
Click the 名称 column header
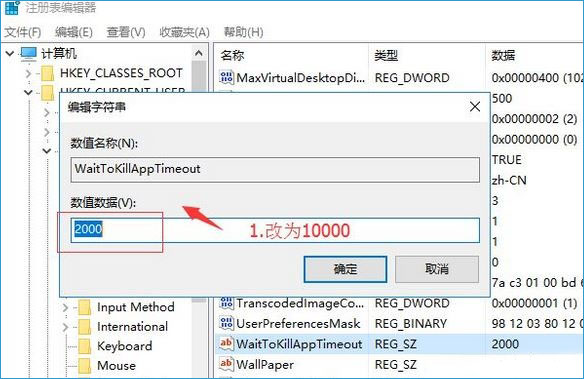(x=232, y=56)
